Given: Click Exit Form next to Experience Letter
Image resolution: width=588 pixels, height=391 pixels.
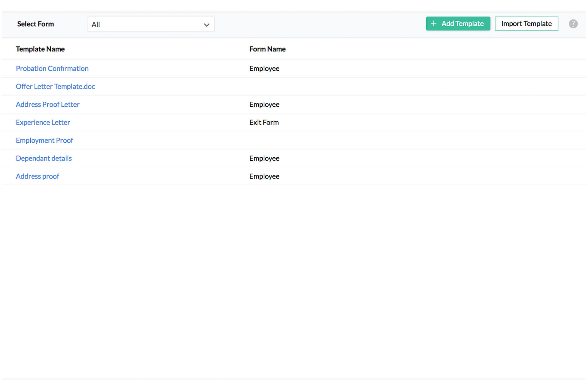Looking at the screenshot, I should pos(264,122).
